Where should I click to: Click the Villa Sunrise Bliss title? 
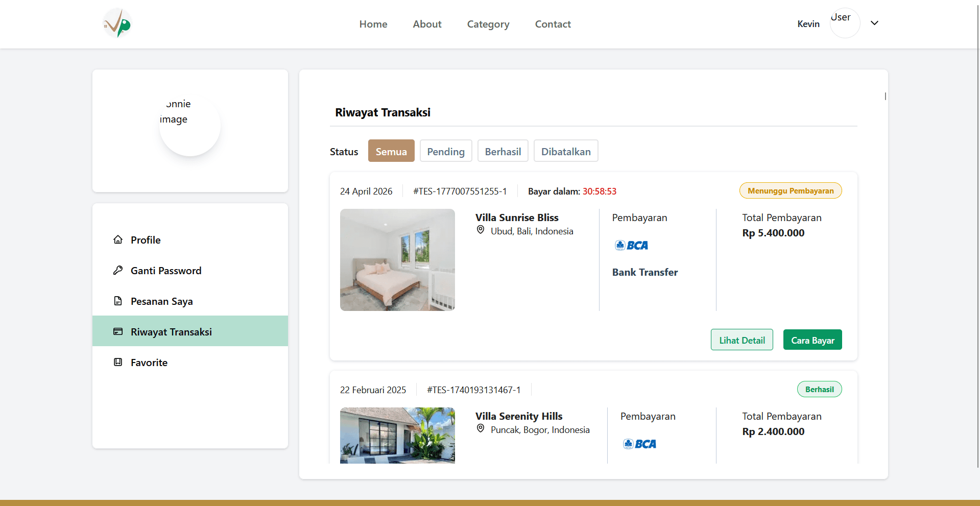pos(517,218)
